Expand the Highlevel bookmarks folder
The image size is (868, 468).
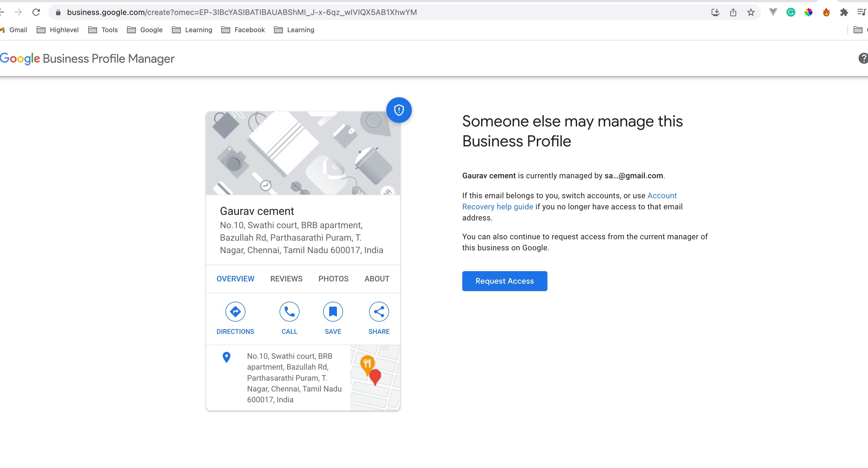click(x=58, y=30)
